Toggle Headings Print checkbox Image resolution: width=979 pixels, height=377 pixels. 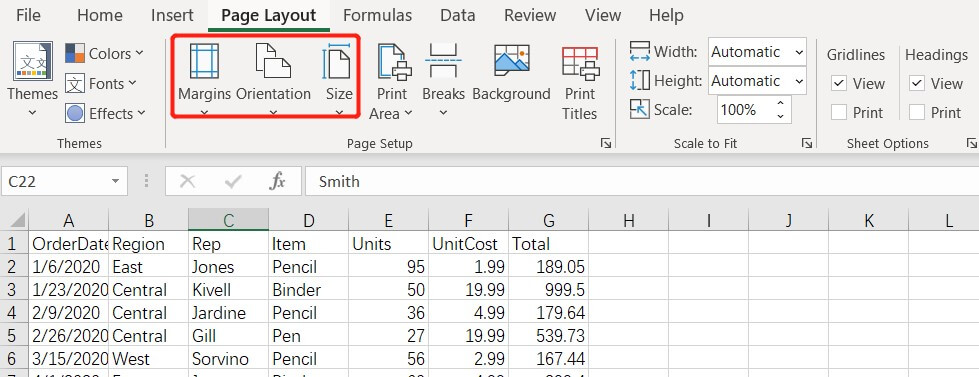[917, 112]
